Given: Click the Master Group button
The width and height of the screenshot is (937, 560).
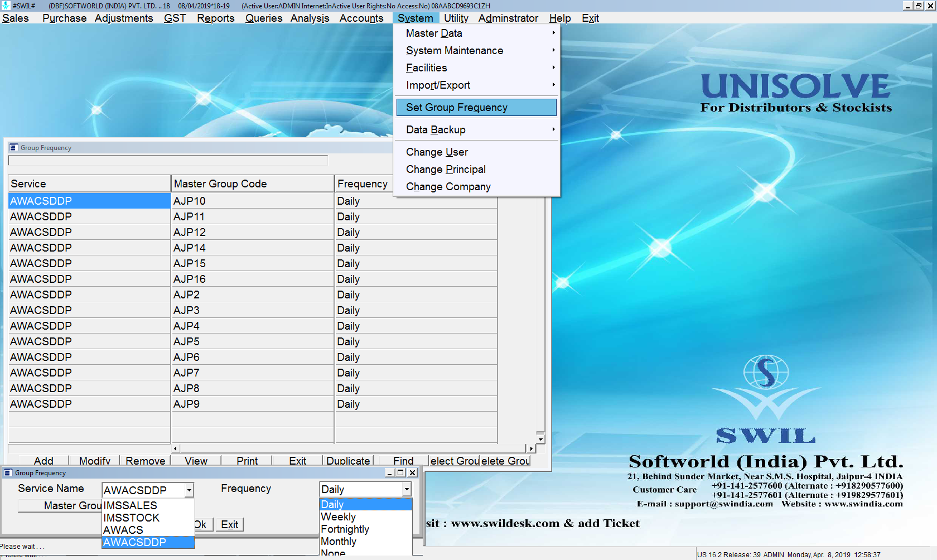Looking at the screenshot, I should (60, 505).
